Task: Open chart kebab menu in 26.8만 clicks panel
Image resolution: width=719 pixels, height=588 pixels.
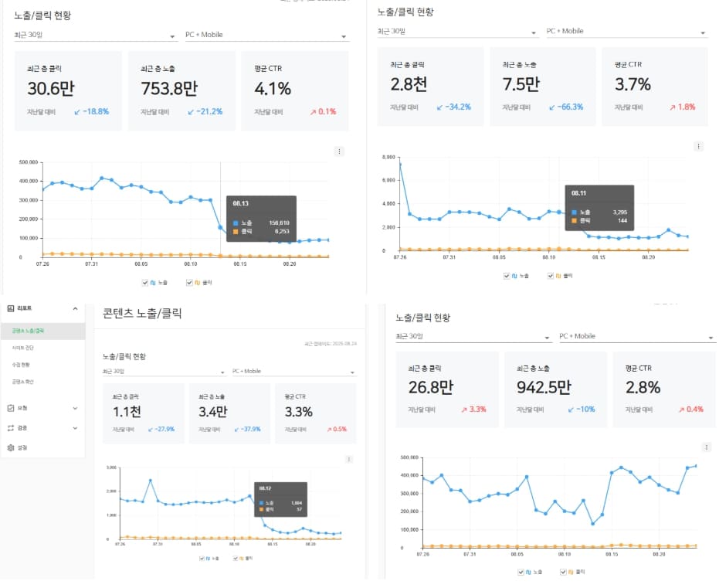Action: [x=706, y=447]
